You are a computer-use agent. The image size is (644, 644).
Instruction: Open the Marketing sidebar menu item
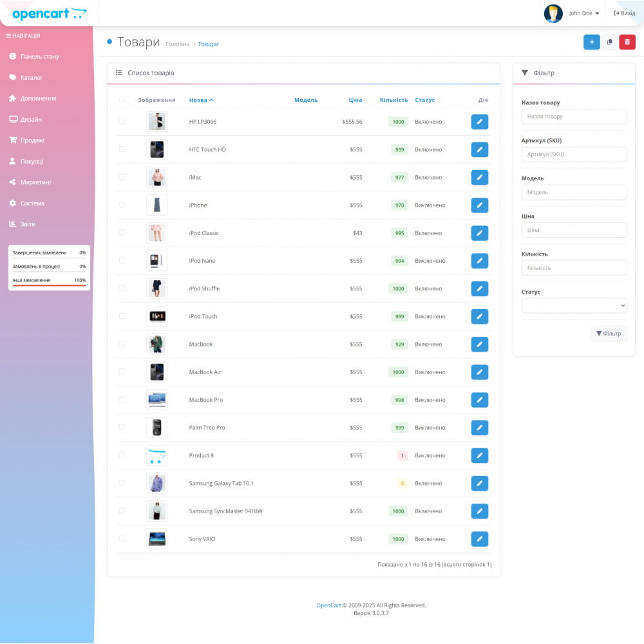pos(36,182)
